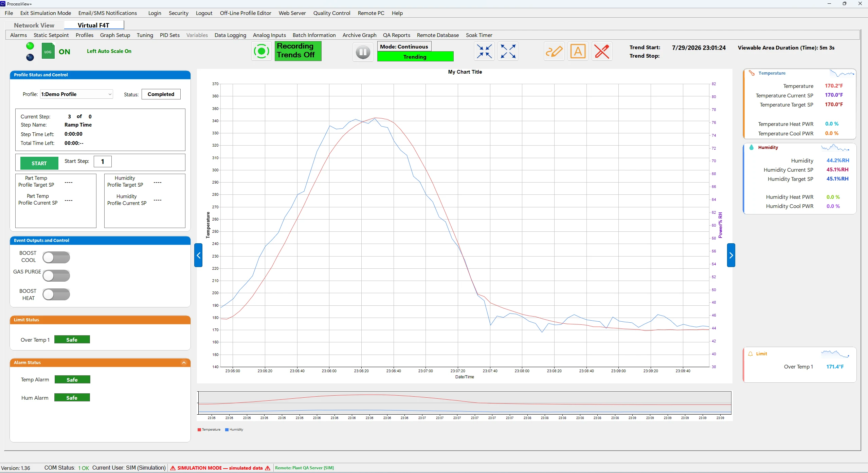Click the Temperature panel sparkline thumbnail
Viewport: 868px width, 473px height.
pos(842,73)
